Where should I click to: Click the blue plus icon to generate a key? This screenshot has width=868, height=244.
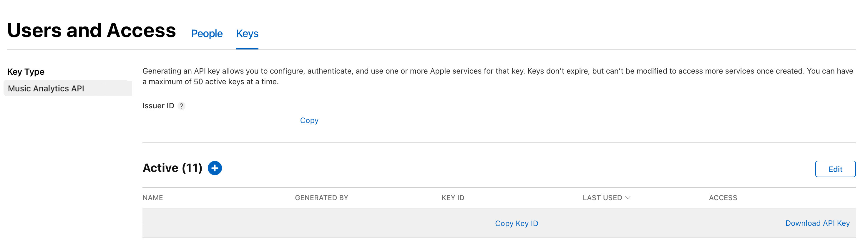[x=215, y=168]
